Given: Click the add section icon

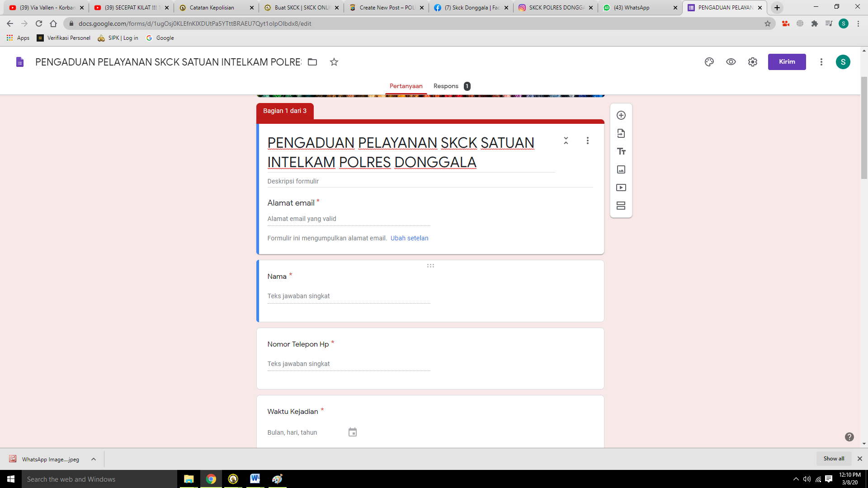Looking at the screenshot, I should pyautogui.click(x=621, y=206).
